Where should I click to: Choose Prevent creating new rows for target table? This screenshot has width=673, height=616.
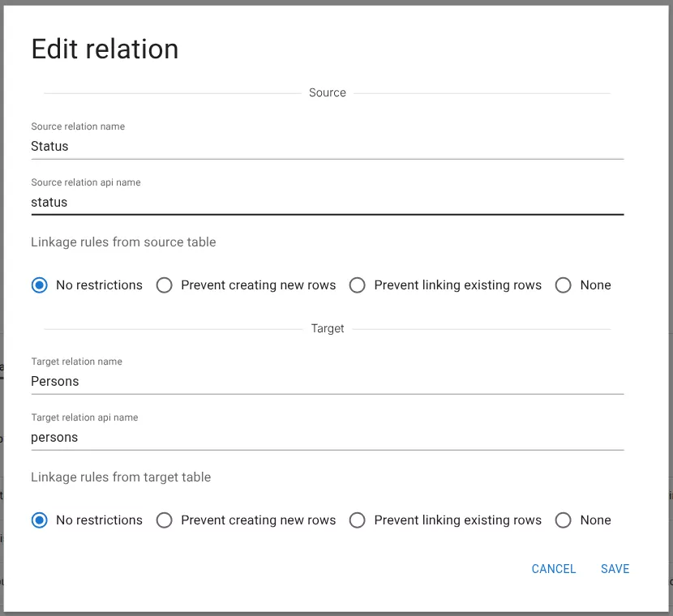165,520
